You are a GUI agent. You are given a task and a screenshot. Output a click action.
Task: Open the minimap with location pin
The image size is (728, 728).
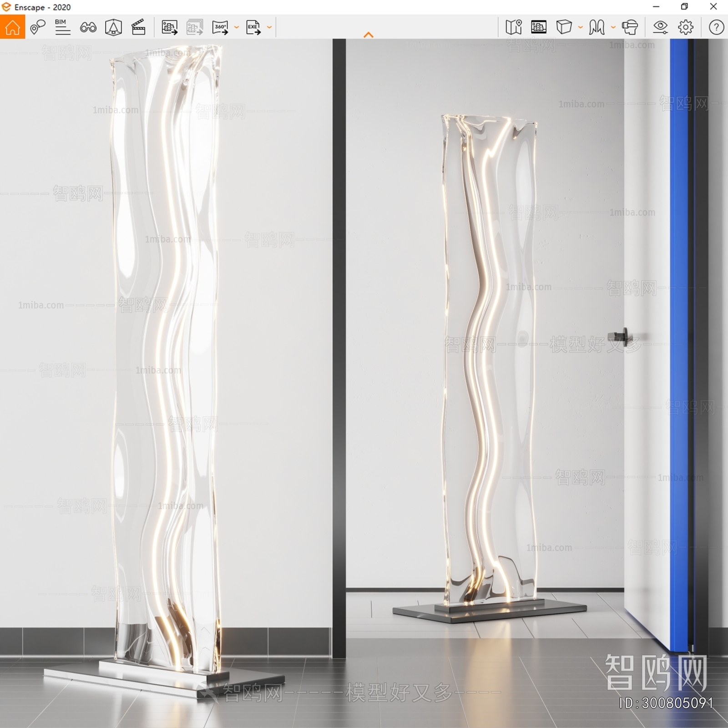coord(514,27)
